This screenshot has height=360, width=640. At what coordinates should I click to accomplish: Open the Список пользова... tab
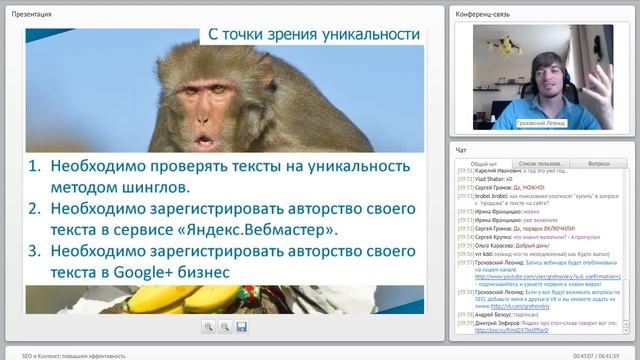(541, 163)
